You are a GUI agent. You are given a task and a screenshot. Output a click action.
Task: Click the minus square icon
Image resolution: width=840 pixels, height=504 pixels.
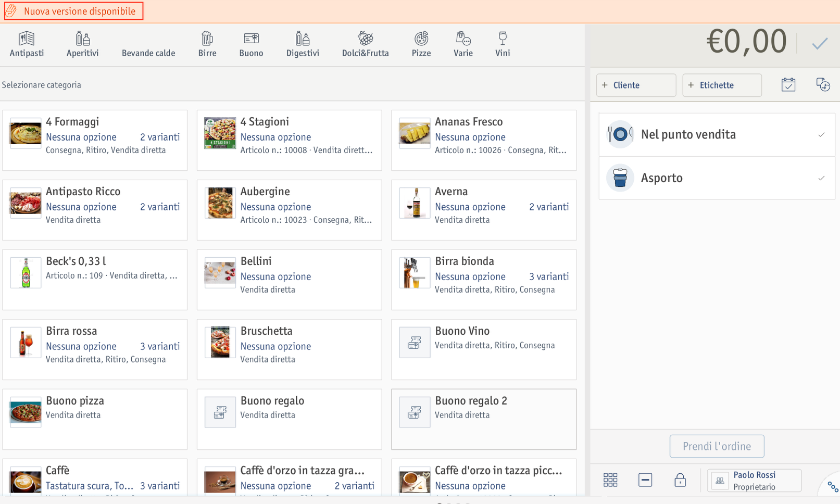click(645, 480)
